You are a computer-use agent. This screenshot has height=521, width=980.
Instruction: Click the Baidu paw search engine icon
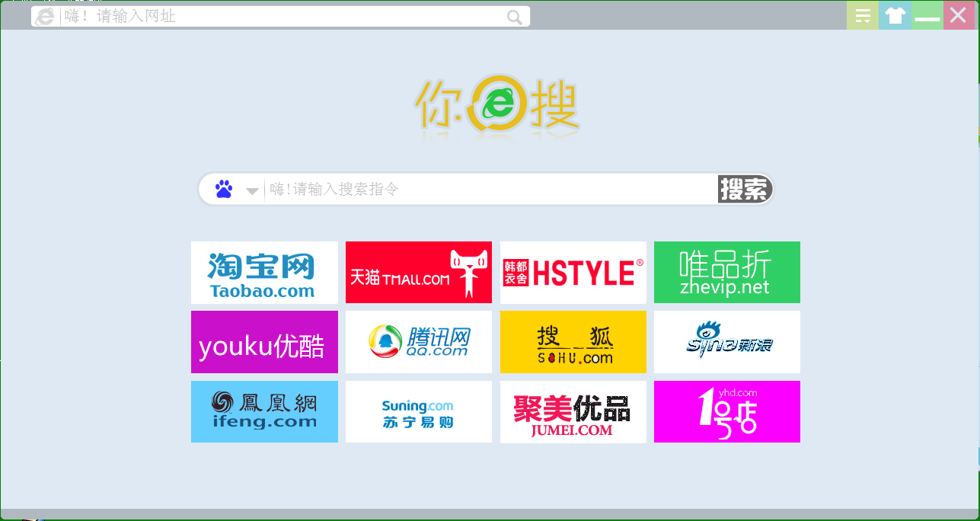tap(222, 188)
